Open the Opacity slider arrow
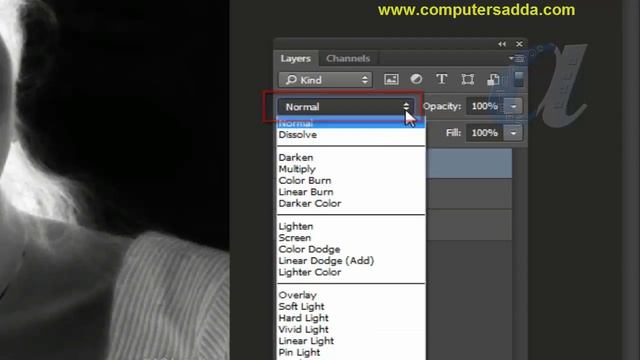This screenshot has height=360, width=640. 513,107
